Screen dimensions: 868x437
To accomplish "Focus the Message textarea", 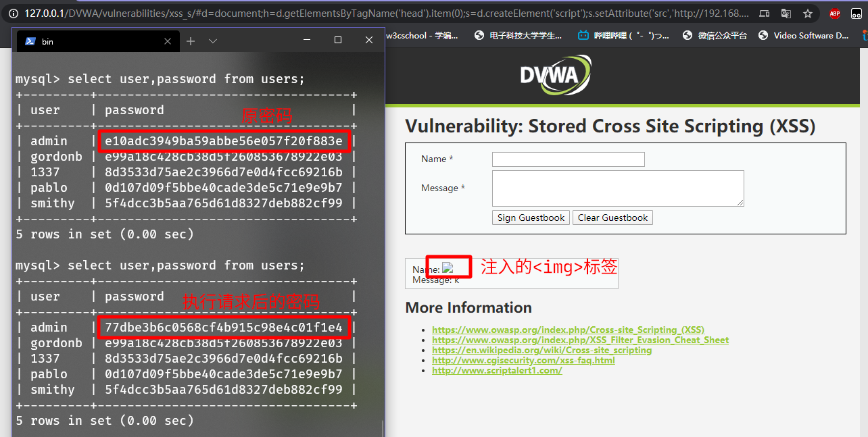I will pos(618,188).
